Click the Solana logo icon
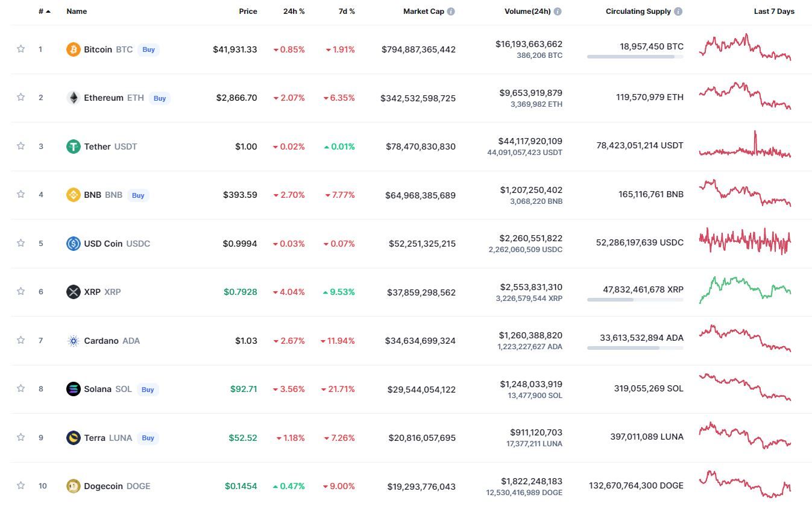This screenshot has height=509, width=812. pyautogui.click(x=73, y=389)
